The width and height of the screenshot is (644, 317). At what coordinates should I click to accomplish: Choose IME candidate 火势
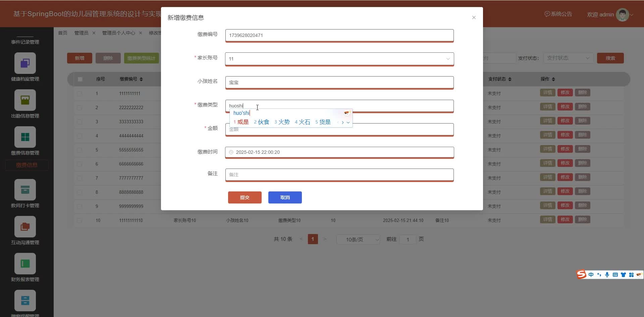click(x=282, y=122)
